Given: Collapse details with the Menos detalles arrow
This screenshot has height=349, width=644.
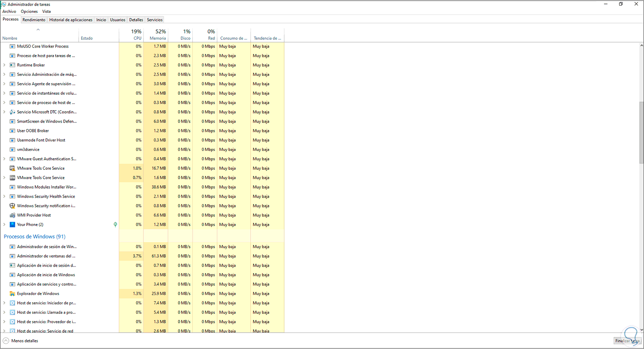Looking at the screenshot, I should point(6,341).
